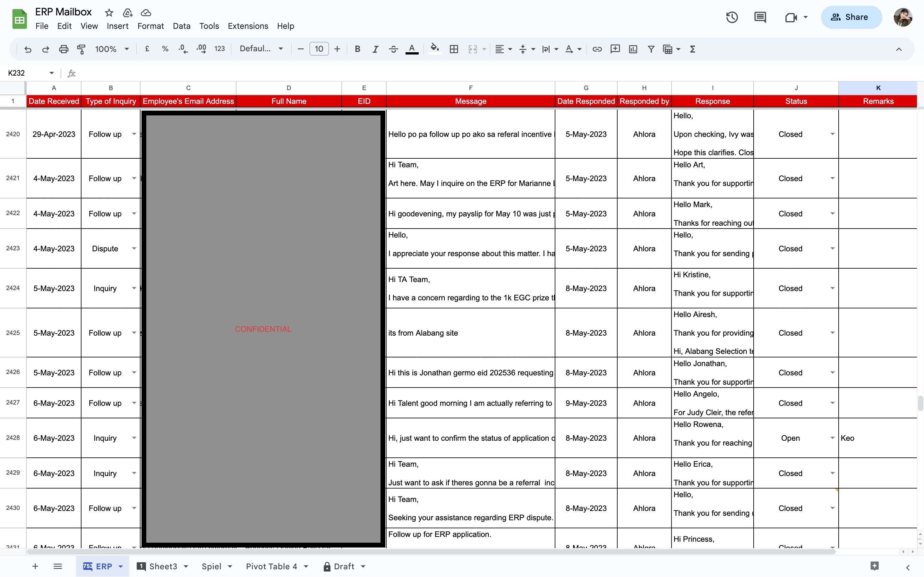Click the create filter icon
This screenshot has height=577, width=924.
pyautogui.click(x=651, y=49)
